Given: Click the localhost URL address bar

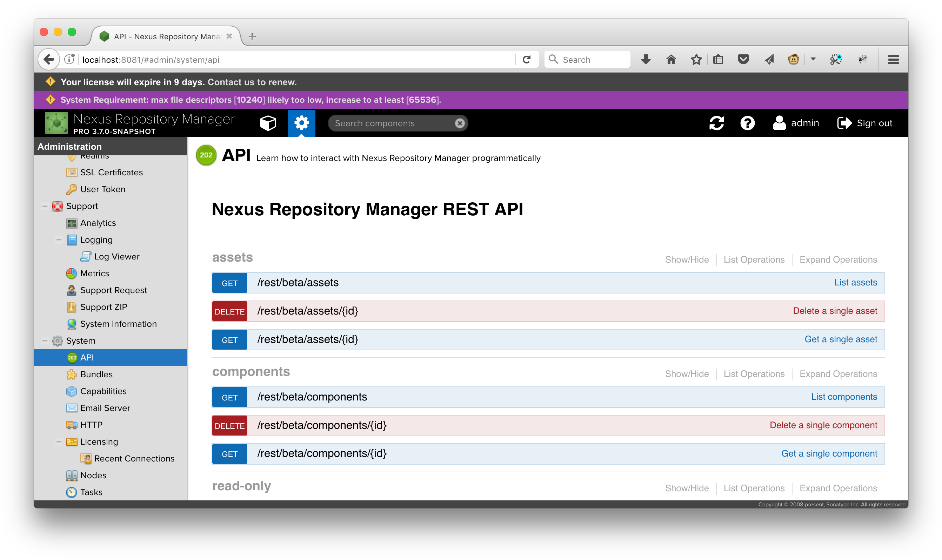Looking at the screenshot, I should pos(294,60).
